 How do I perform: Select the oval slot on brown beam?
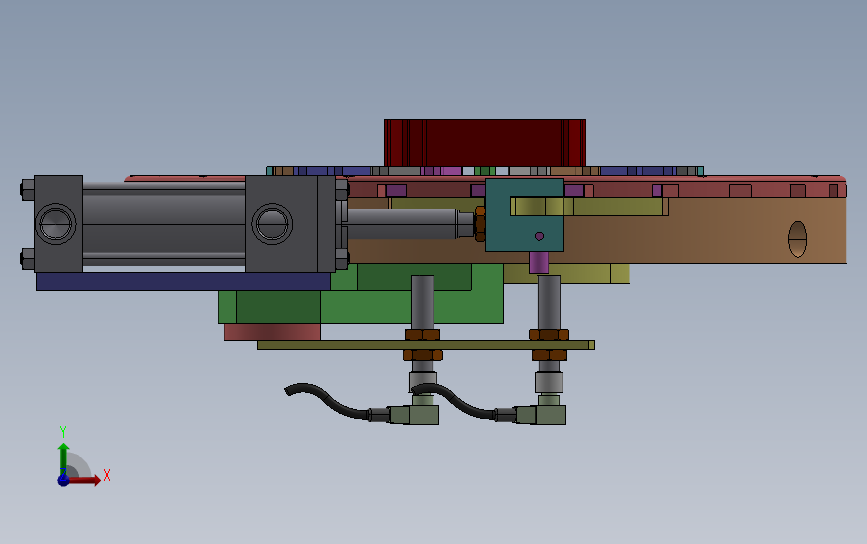797,239
